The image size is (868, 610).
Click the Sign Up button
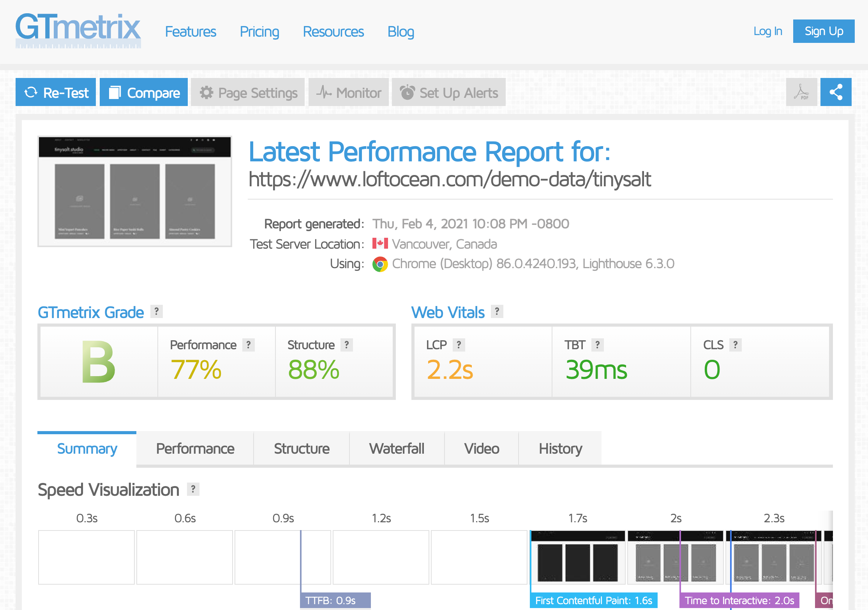[x=824, y=31]
